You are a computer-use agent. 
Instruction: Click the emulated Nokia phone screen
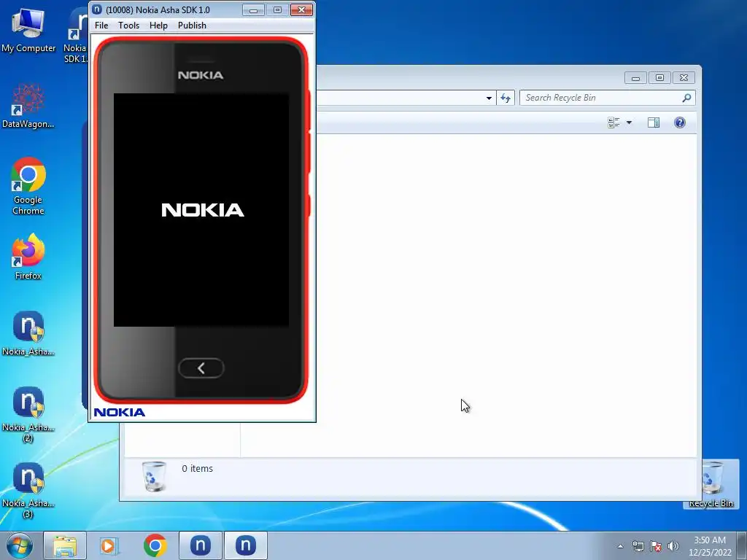coord(201,209)
